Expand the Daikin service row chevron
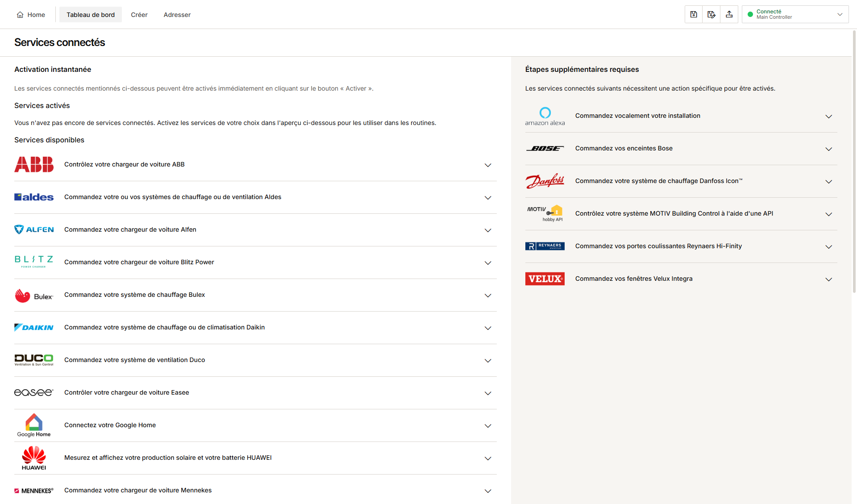 (488, 328)
